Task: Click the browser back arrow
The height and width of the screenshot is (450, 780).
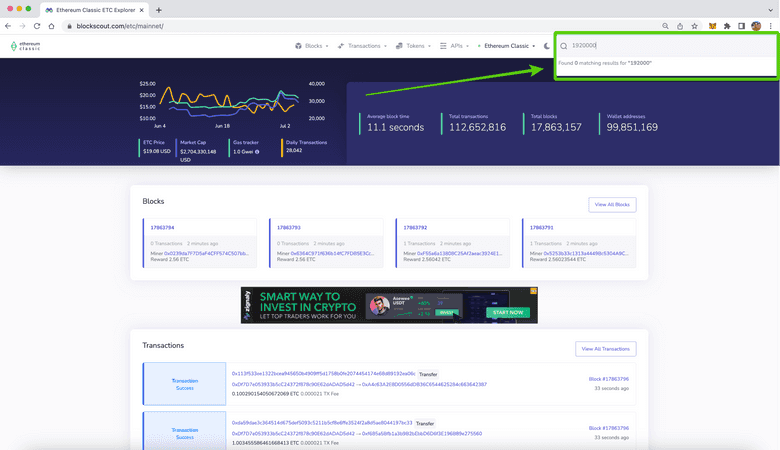Action: pos(9,26)
